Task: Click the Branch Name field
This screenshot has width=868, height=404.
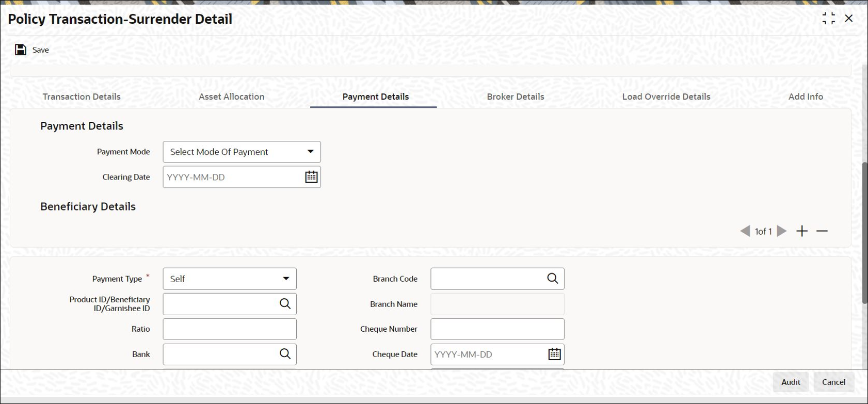Action: coord(497,304)
